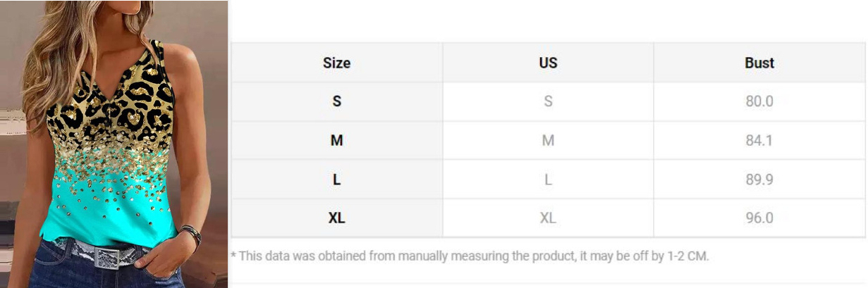Click the bold S size row label
Image resolution: width=868 pixels, height=288 pixels.
(x=336, y=101)
